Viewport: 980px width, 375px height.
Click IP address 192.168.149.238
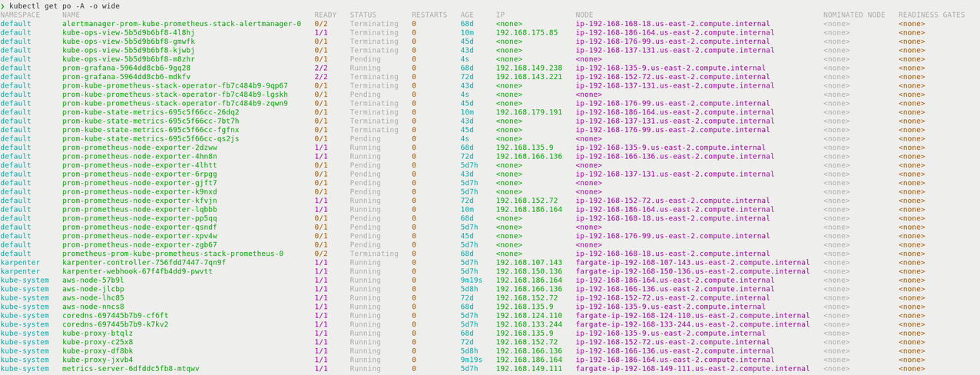click(529, 68)
